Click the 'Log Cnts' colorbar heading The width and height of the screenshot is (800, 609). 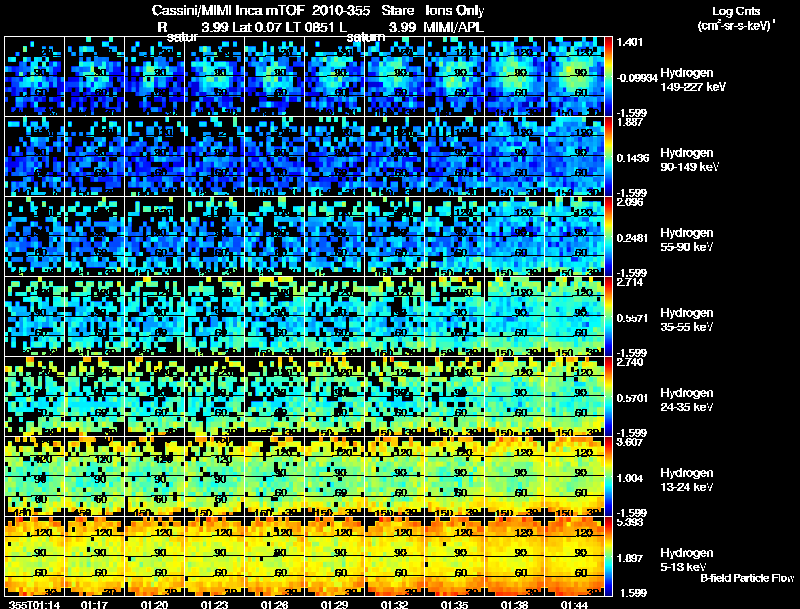point(736,11)
